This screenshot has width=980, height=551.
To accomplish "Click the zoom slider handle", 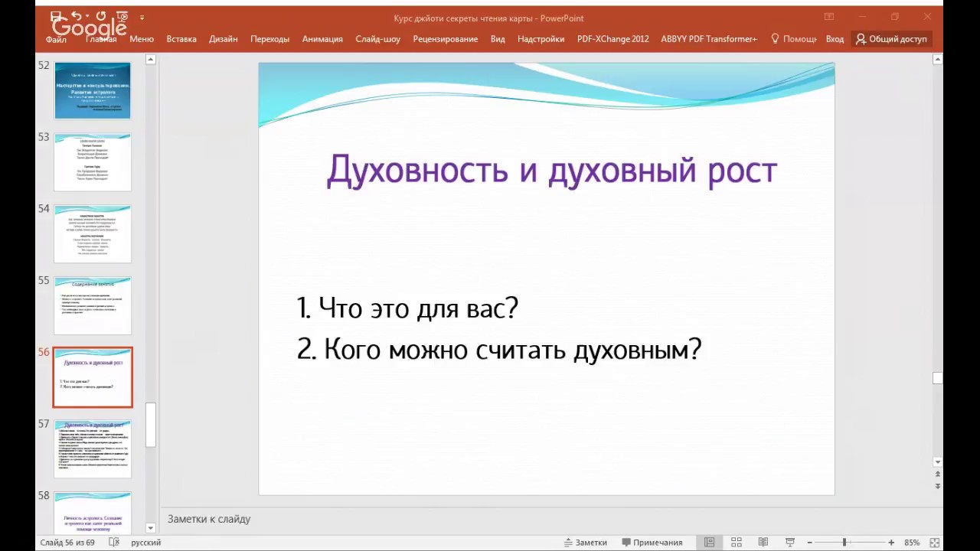I will (844, 543).
